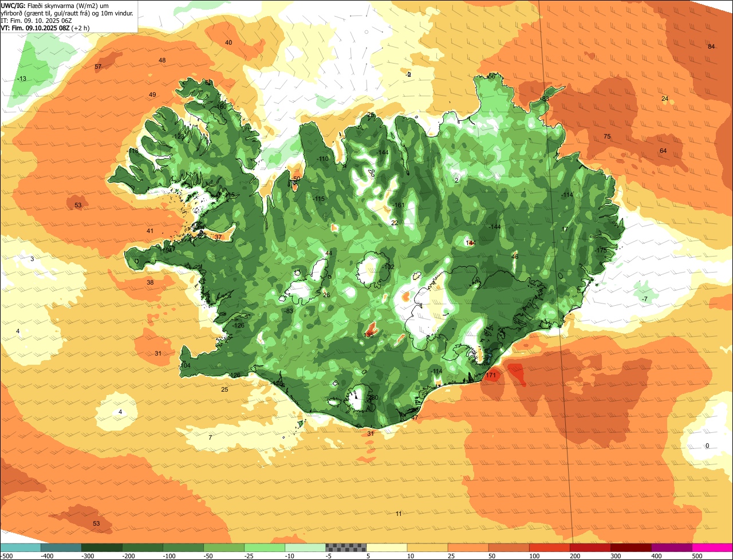Select the magenta above-500 legend swatch
Viewport: 733px width, 560px height.
pyautogui.click(x=712, y=547)
